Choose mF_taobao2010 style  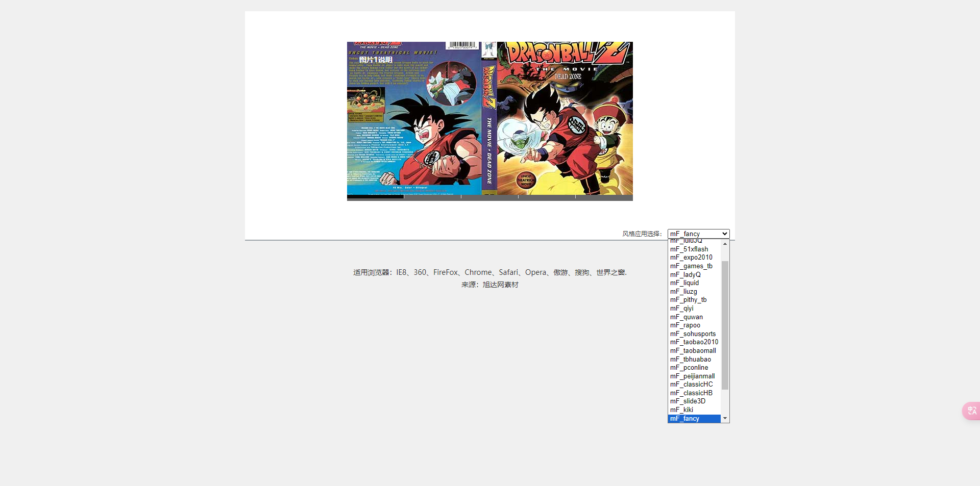(x=694, y=342)
